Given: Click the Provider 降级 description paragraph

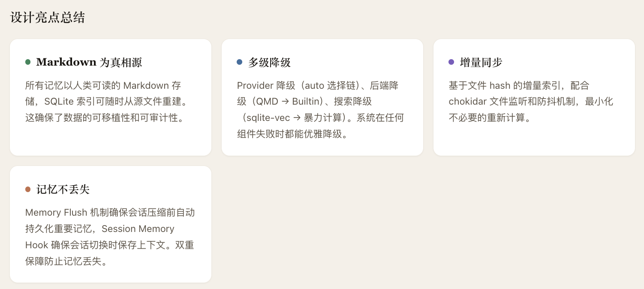Looking at the screenshot, I should tap(320, 110).
